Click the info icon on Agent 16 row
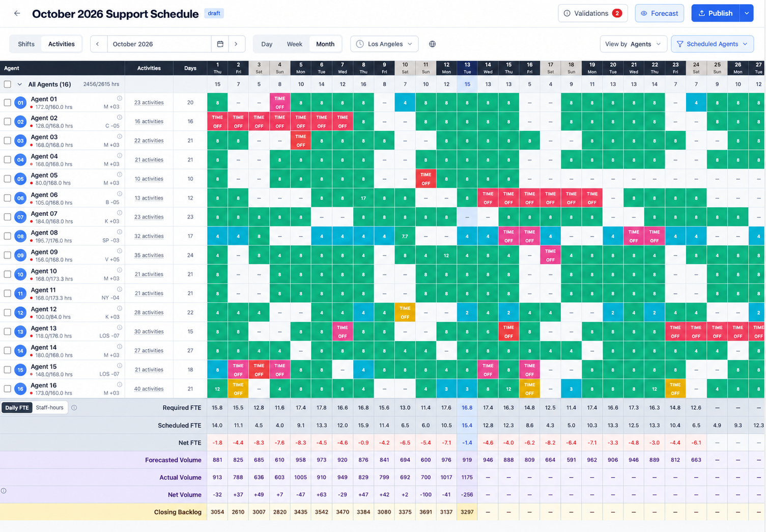Image resolution: width=766 pixels, height=532 pixels. pos(120,385)
